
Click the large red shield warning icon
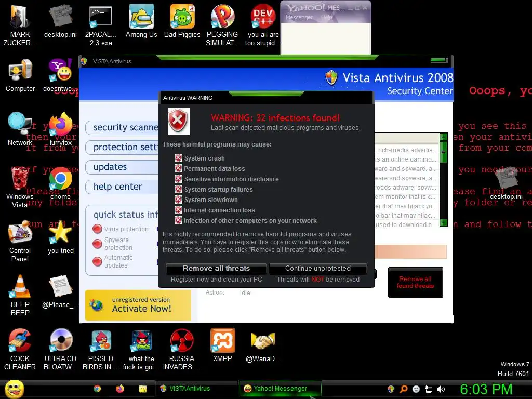(x=179, y=122)
